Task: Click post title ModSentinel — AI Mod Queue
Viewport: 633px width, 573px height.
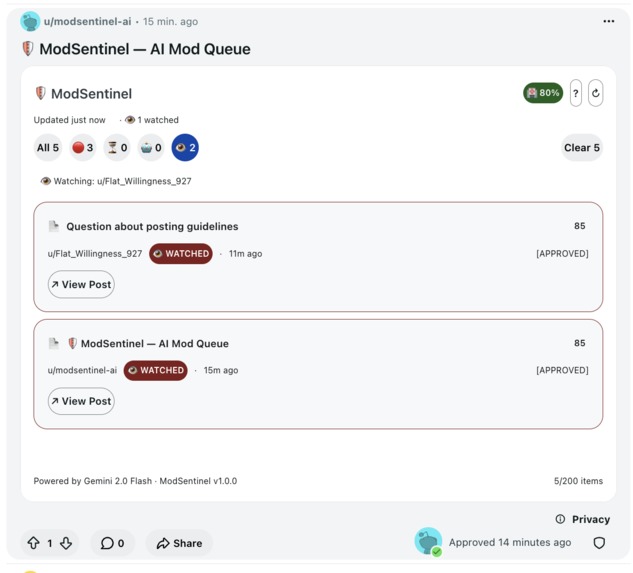Action: [145, 49]
